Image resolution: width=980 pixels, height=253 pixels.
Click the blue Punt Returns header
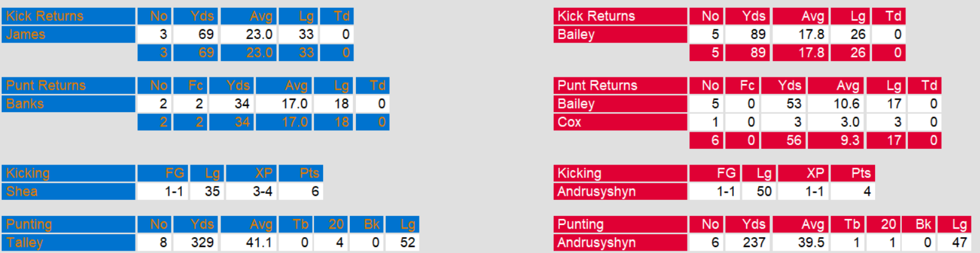[x=46, y=86]
